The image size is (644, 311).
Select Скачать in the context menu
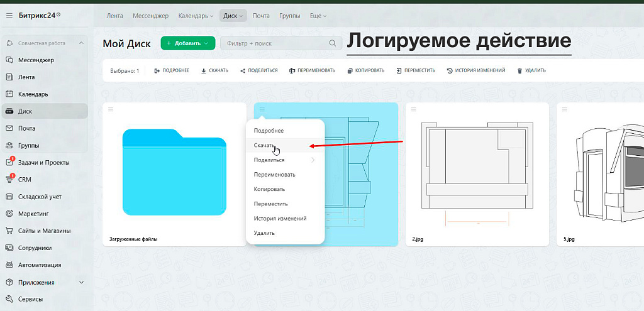pos(264,145)
